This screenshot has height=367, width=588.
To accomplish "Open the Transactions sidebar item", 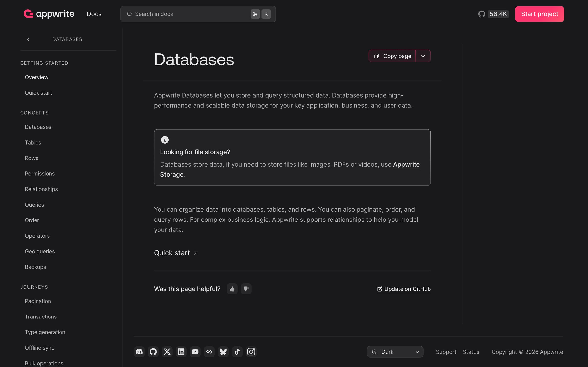I will pyautogui.click(x=41, y=317).
